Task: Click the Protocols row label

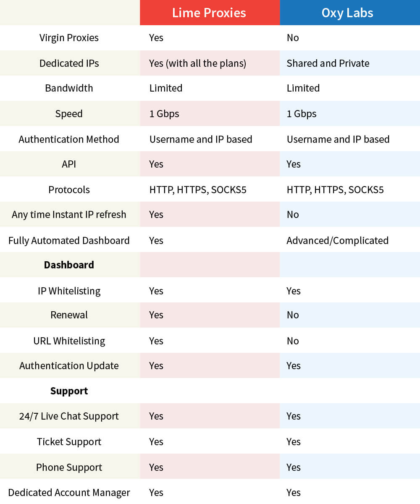Action: tap(69, 189)
